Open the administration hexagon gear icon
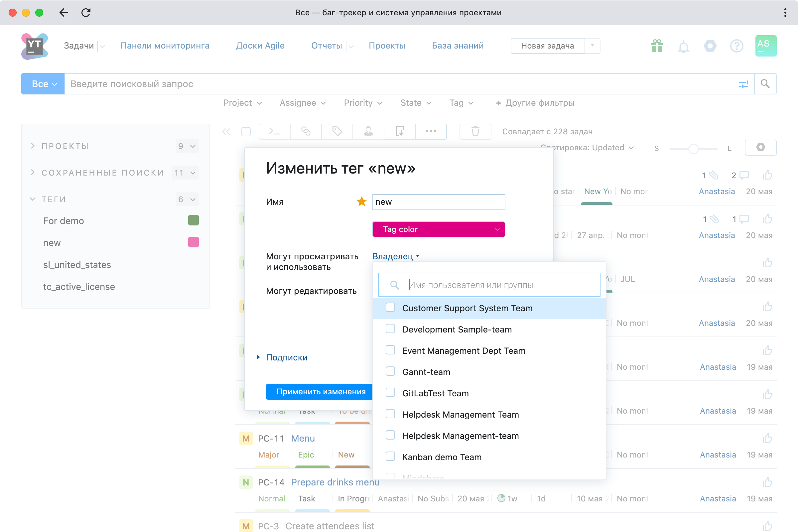Screen dimensions: 798x532 [710, 46]
